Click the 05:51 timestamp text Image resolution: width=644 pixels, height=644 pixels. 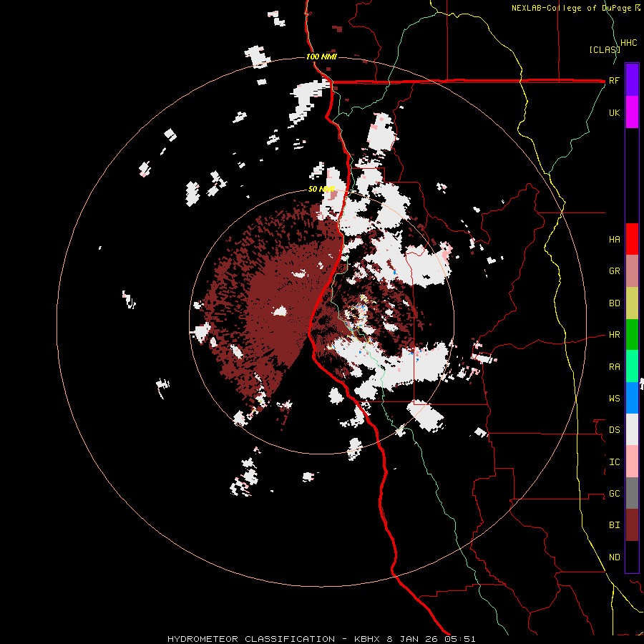[x=459, y=639]
